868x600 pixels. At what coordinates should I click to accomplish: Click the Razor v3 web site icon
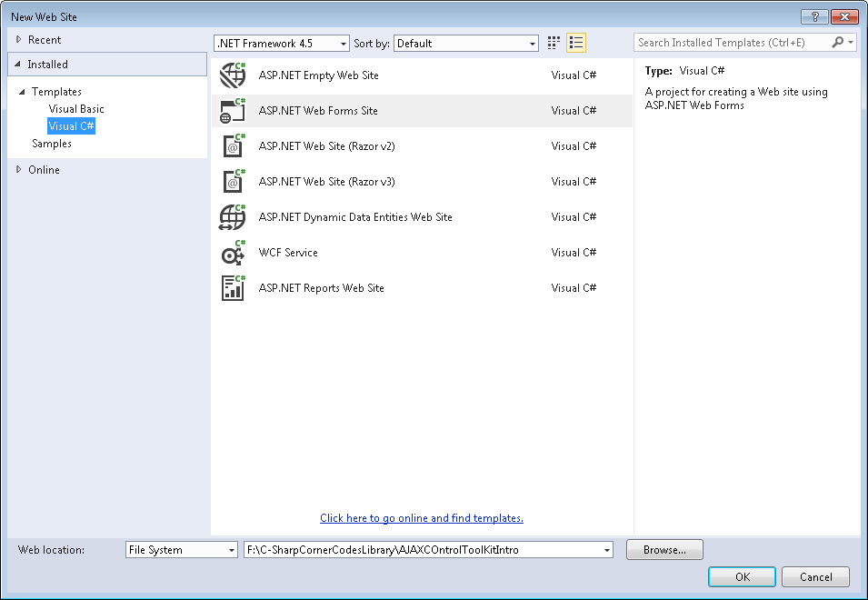pos(233,182)
